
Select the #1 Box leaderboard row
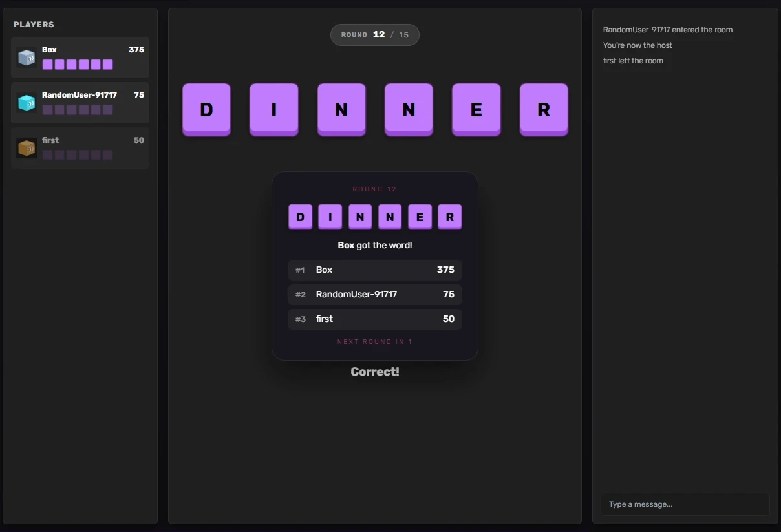tap(375, 270)
